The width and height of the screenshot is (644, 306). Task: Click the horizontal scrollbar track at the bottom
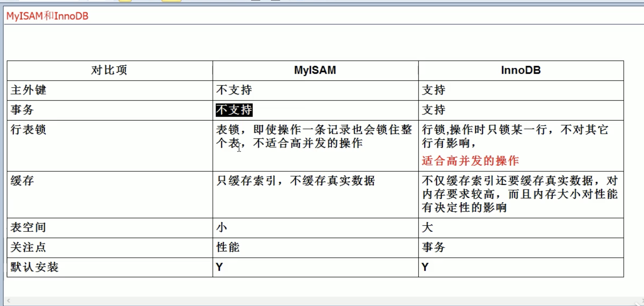(x=322, y=301)
